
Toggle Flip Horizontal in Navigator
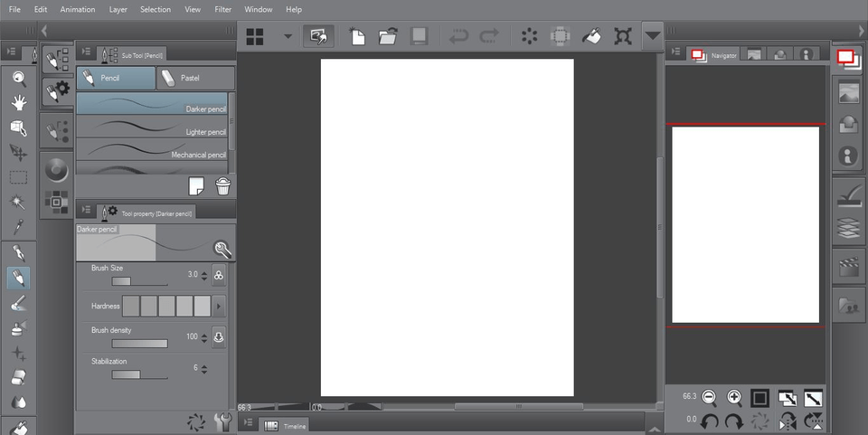point(787,421)
